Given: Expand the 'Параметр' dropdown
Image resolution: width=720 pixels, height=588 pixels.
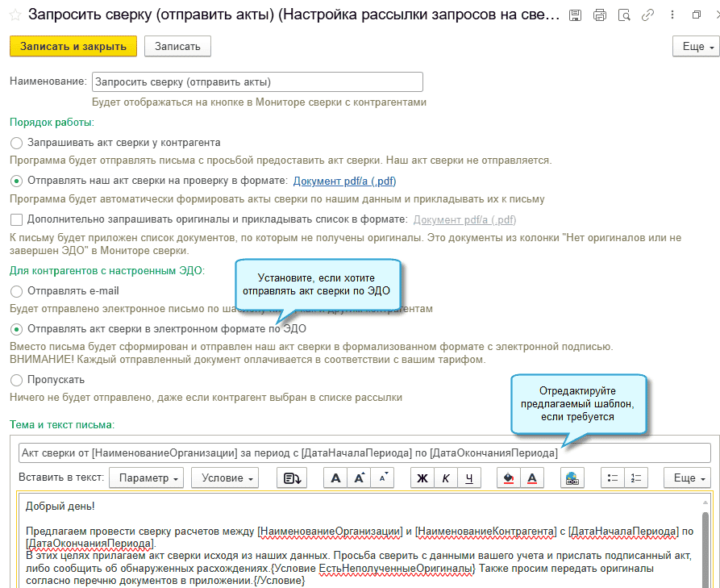Looking at the screenshot, I should click(x=146, y=478).
